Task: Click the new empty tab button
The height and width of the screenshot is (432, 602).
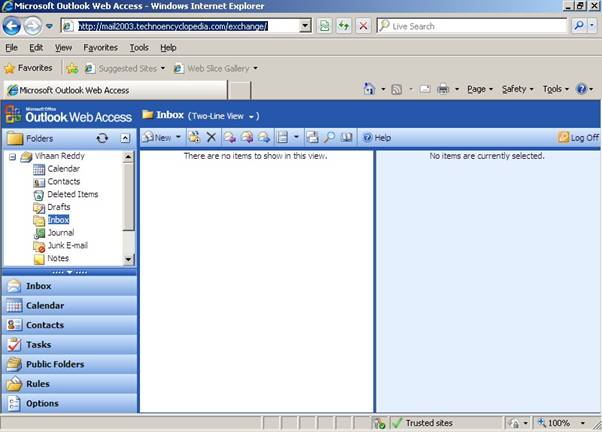Action: coord(240,91)
